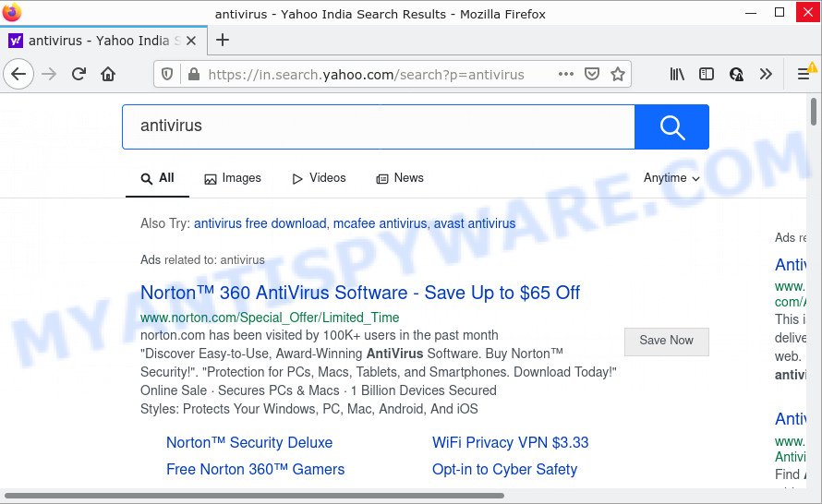Open a new tab with plus
822x504 pixels.
pos(223,40)
